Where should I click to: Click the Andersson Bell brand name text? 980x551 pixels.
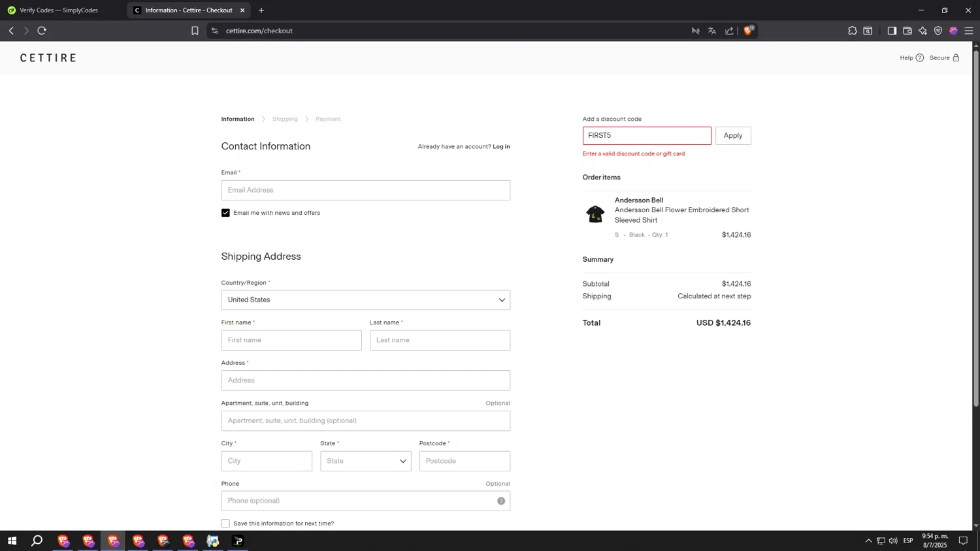[x=639, y=200]
